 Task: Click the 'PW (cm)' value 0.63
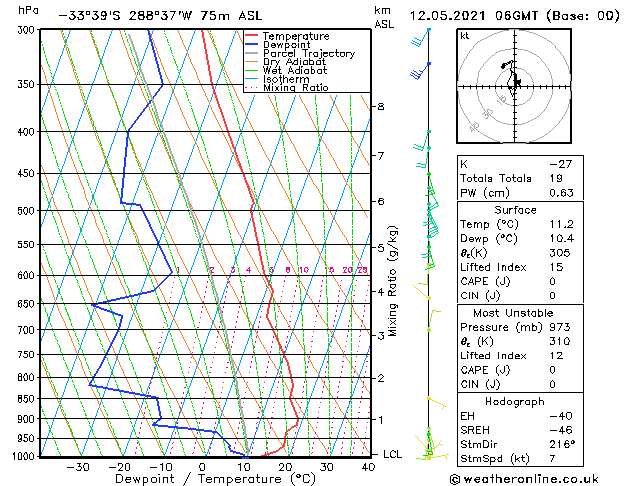pyautogui.click(x=562, y=193)
